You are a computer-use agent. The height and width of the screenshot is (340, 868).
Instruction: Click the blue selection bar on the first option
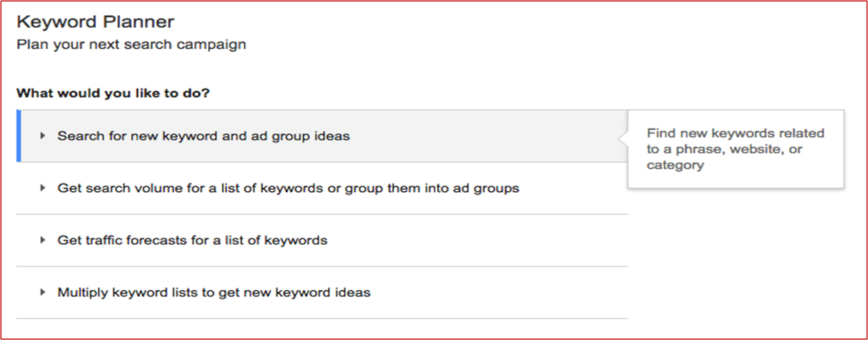tap(19, 136)
